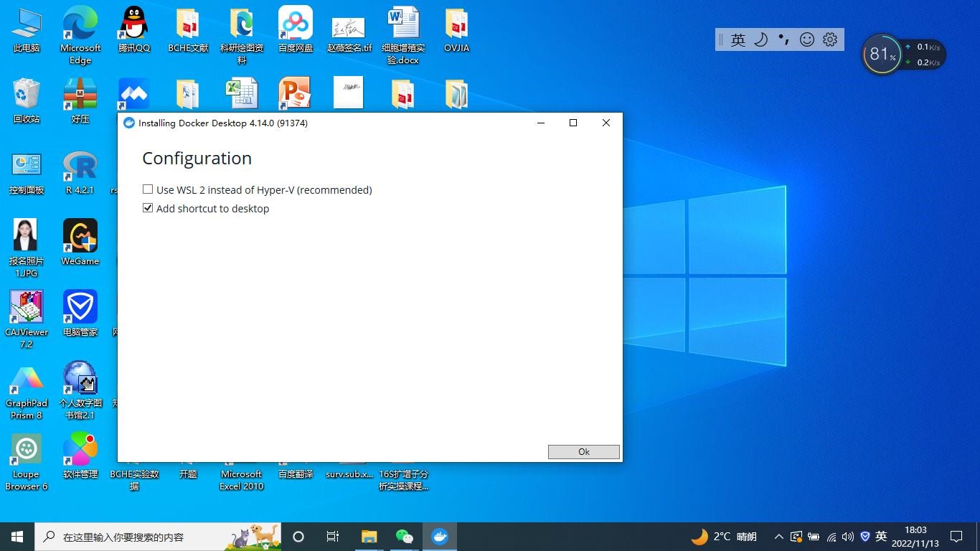This screenshot has width=980, height=551.
Task: Select the Excel file icon behind installer
Action: 242,94
